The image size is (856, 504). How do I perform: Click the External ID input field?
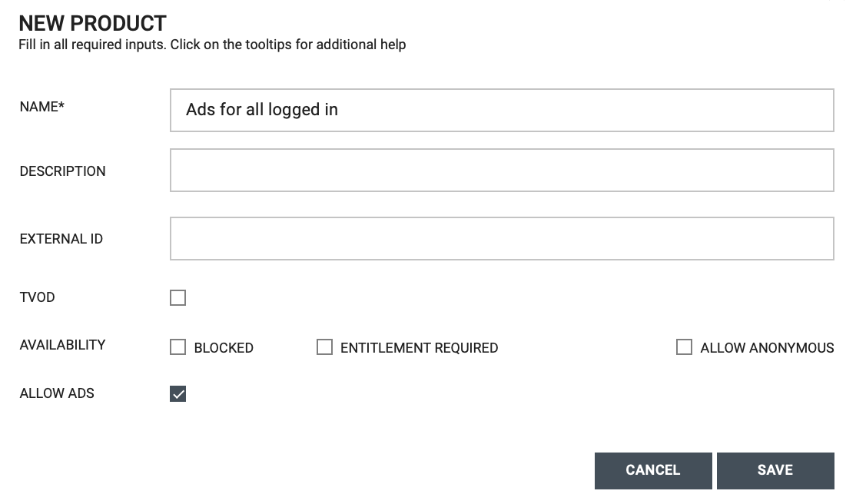(502, 239)
